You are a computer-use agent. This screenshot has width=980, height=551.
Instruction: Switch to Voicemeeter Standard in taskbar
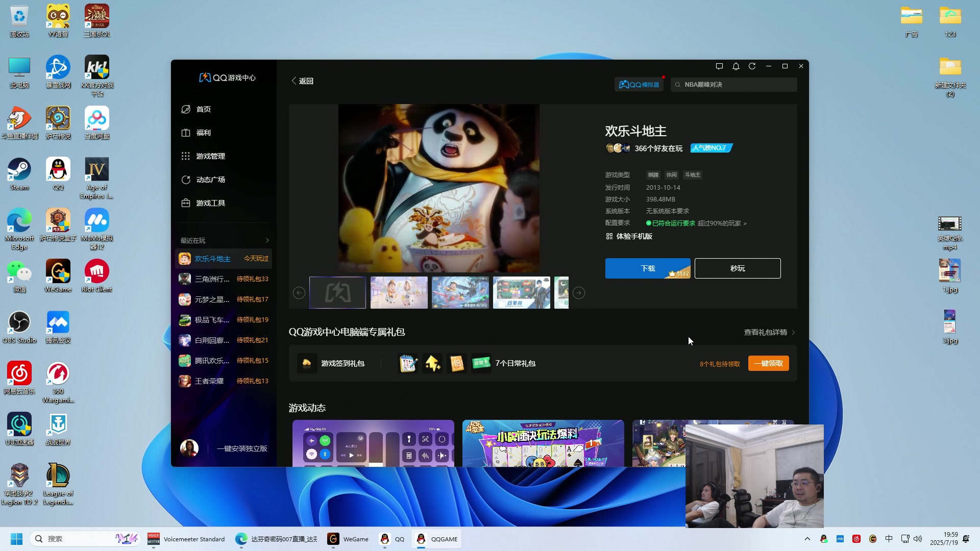tap(187, 539)
